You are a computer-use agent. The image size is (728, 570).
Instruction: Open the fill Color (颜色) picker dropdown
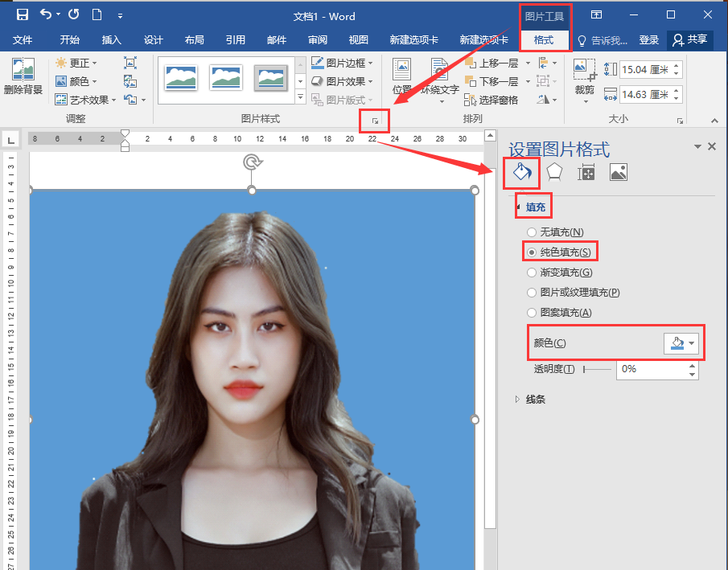(x=681, y=343)
